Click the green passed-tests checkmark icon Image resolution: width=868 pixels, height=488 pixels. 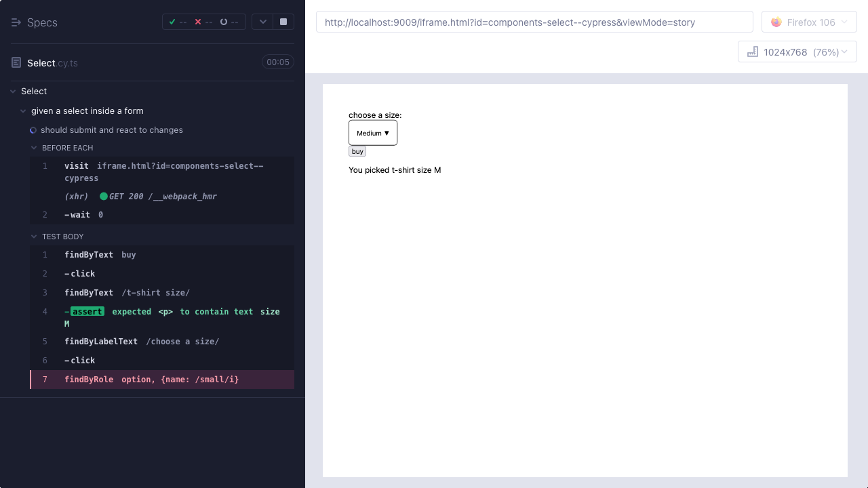(x=172, y=21)
